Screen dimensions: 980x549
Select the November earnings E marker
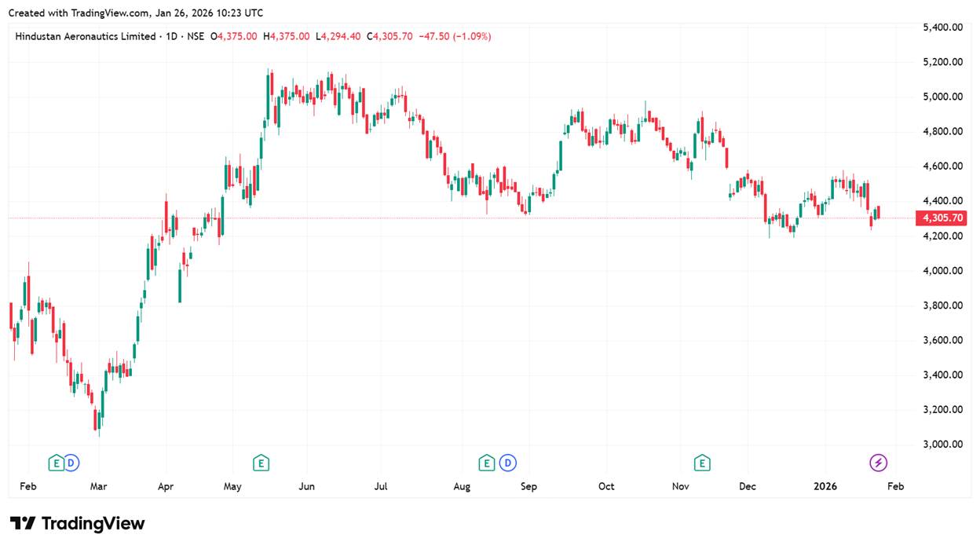point(702,463)
